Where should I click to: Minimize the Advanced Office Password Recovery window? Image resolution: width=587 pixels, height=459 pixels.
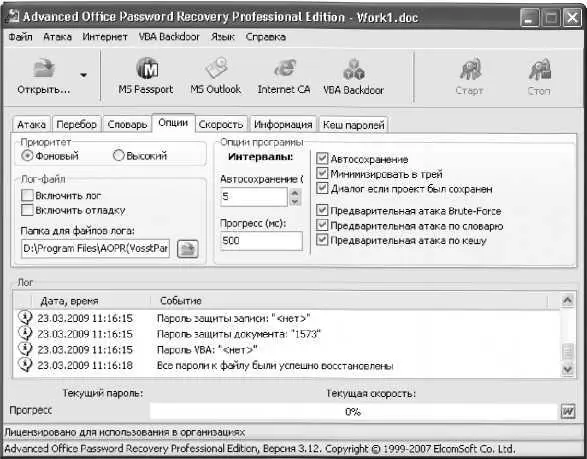pos(529,17)
